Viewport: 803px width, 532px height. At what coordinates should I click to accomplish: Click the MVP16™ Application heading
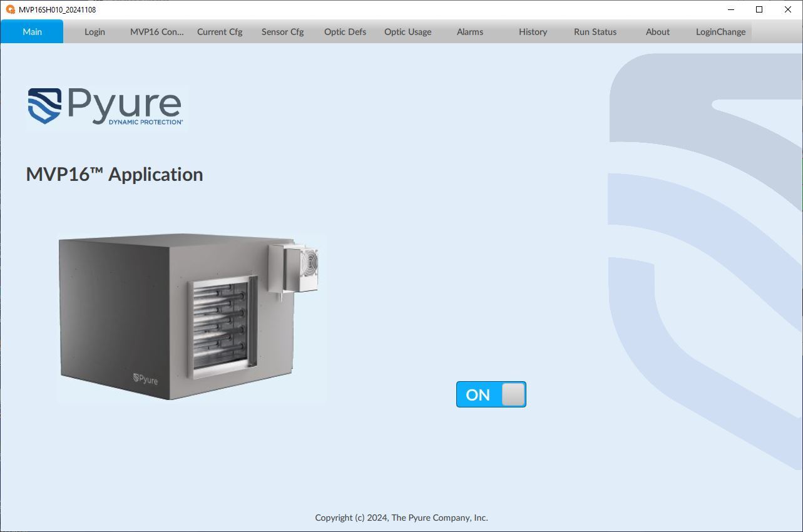point(115,174)
